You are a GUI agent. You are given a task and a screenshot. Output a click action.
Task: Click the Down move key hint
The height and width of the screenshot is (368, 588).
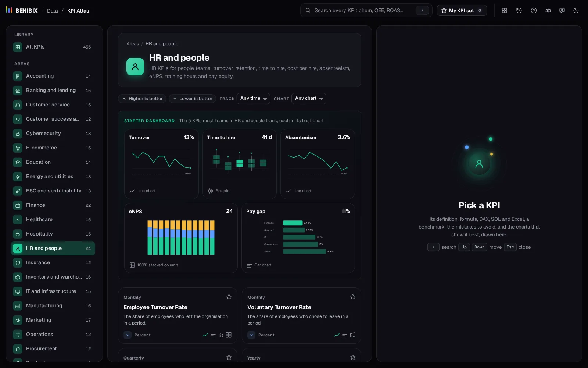pyautogui.click(x=479, y=247)
